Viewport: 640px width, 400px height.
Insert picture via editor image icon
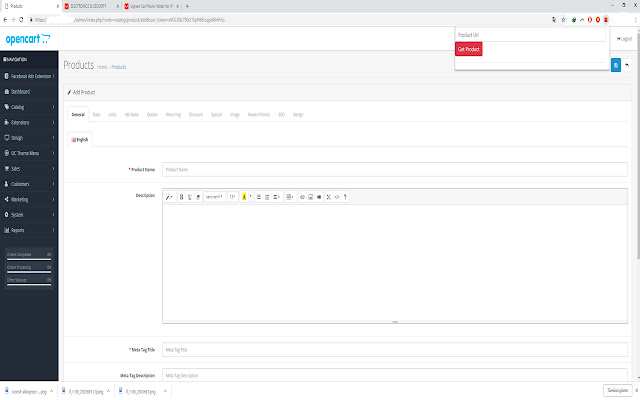tap(311, 197)
